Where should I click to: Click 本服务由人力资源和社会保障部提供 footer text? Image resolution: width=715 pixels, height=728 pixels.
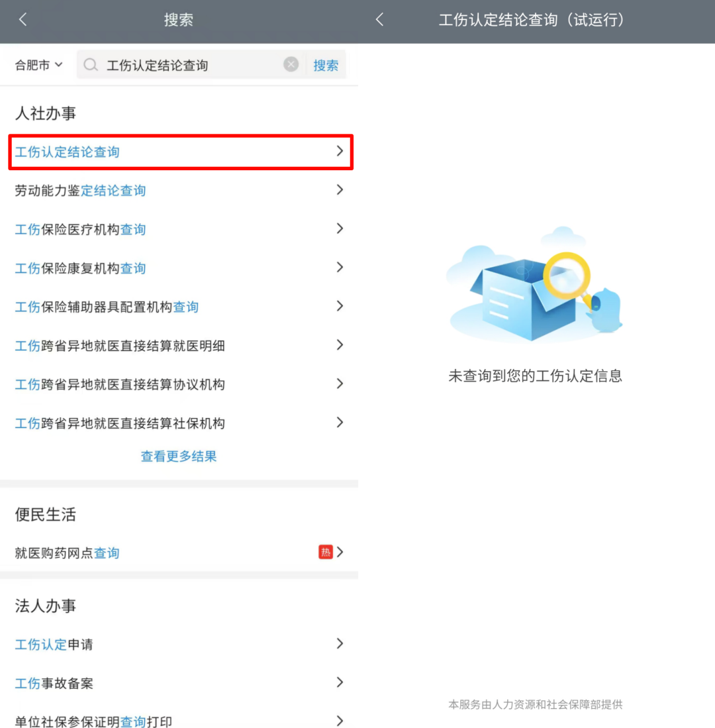pos(536,704)
